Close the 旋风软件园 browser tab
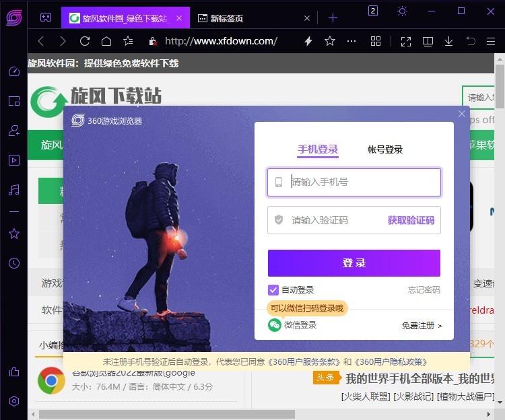The image size is (505, 420). [179, 18]
